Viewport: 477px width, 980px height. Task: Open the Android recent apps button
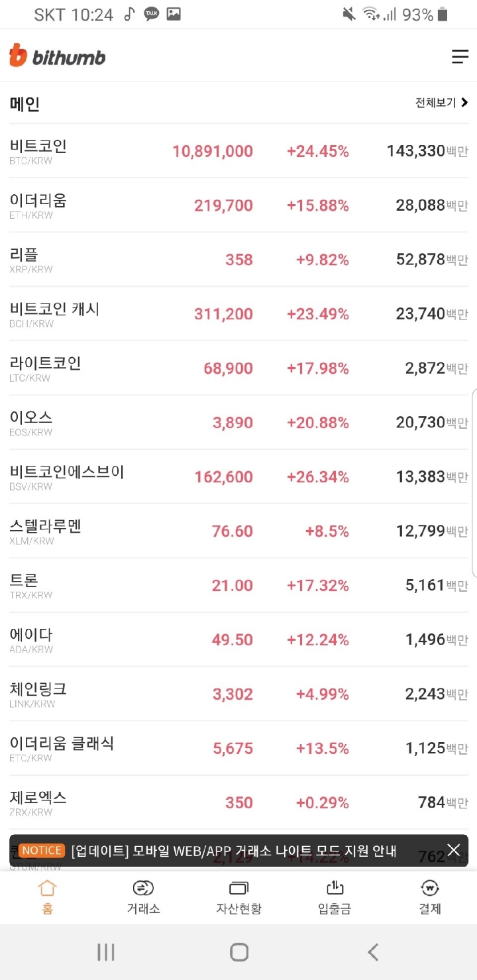[106, 952]
